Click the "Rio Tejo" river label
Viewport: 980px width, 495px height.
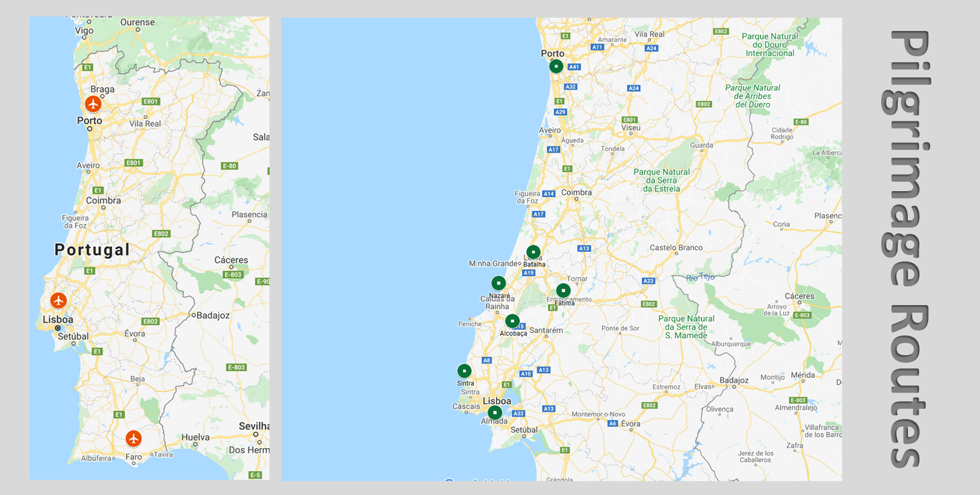[x=702, y=278]
